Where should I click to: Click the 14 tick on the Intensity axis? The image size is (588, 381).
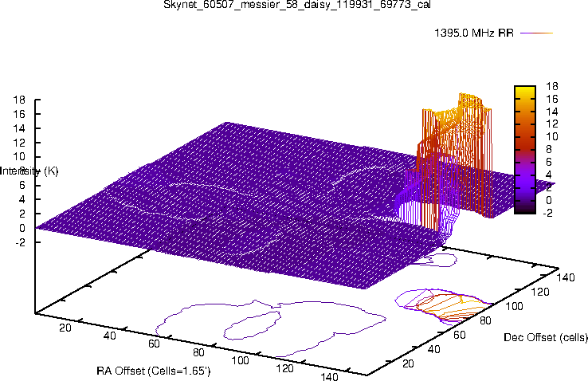(x=19, y=128)
